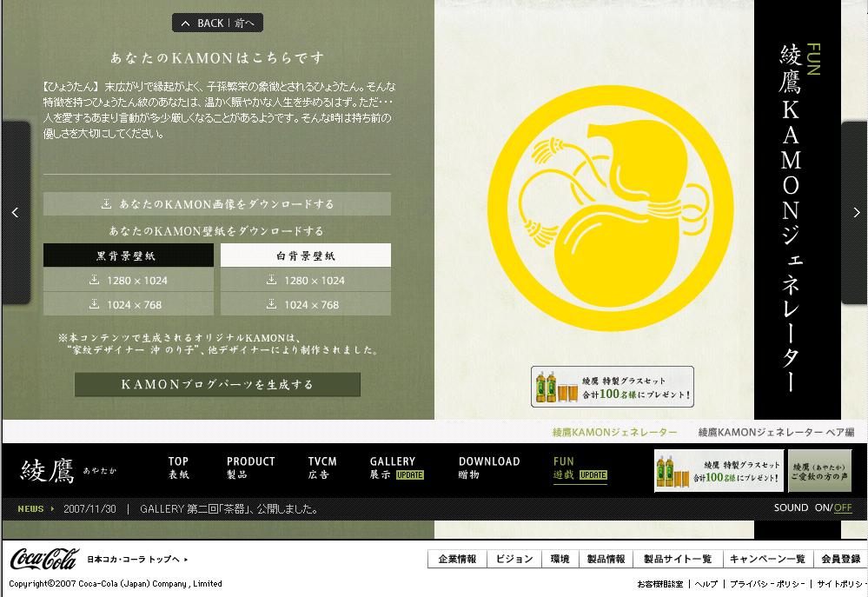868x597 pixels.
Task: Click the UPDATE badge next to GALLERY 展示
Action: point(410,475)
